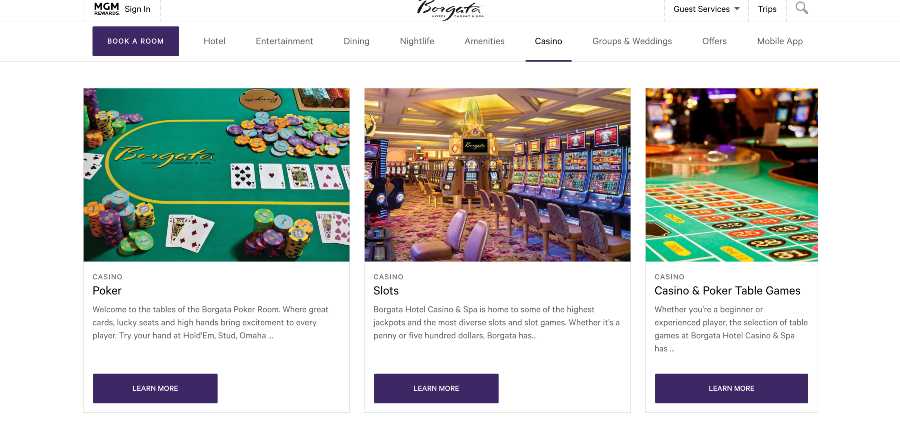Open Groups & Weddings menu
This screenshot has height=430, width=900.
632,41
